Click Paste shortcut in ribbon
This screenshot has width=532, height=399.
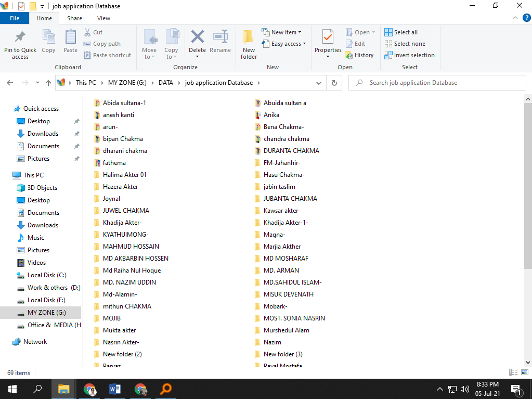pyautogui.click(x=107, y=55)
